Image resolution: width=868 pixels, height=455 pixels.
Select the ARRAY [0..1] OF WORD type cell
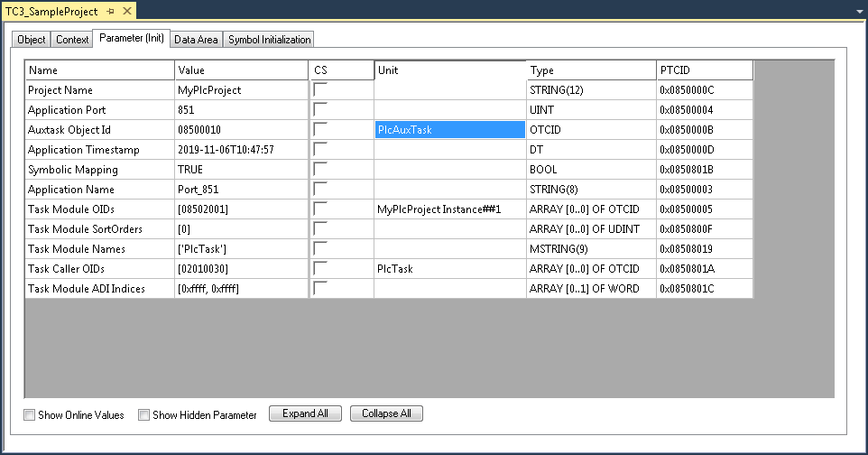point(591,289)
